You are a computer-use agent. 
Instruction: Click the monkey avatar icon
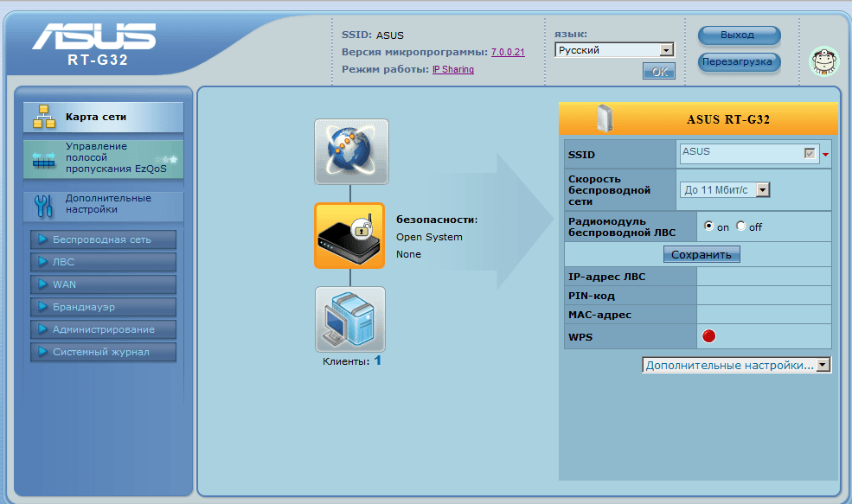[823, 61]
